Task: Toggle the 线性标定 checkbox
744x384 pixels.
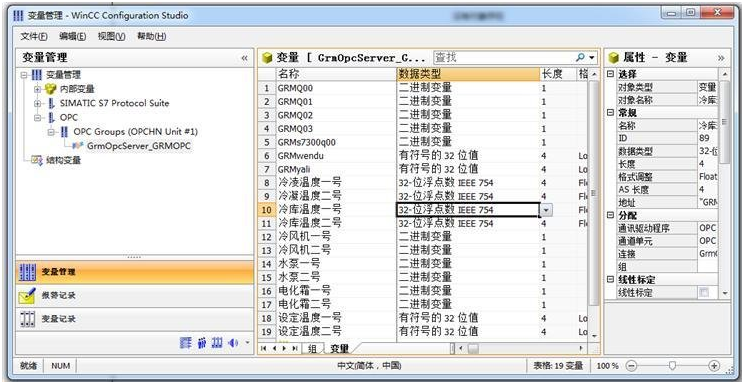Action: coord(704,293)
